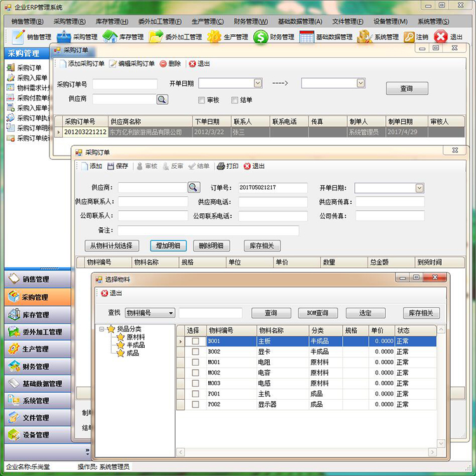Open the 销售管理(B) menu

pos(27,22)
